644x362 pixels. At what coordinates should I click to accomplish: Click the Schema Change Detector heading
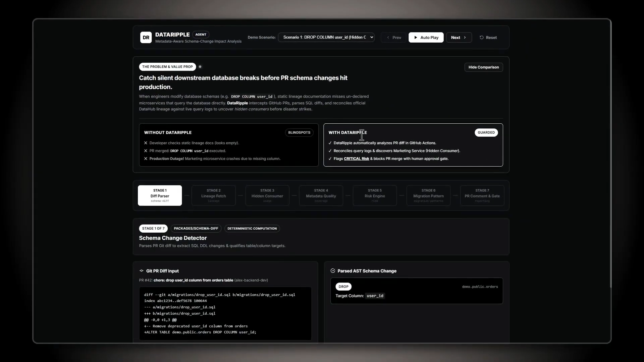tap(173, 238)
